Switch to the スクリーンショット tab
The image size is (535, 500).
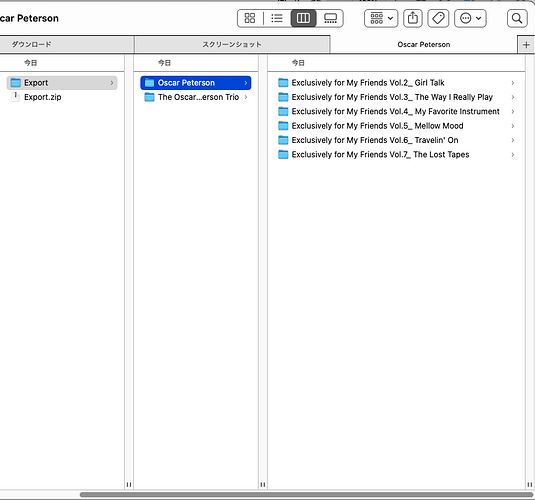pos(232,45)
